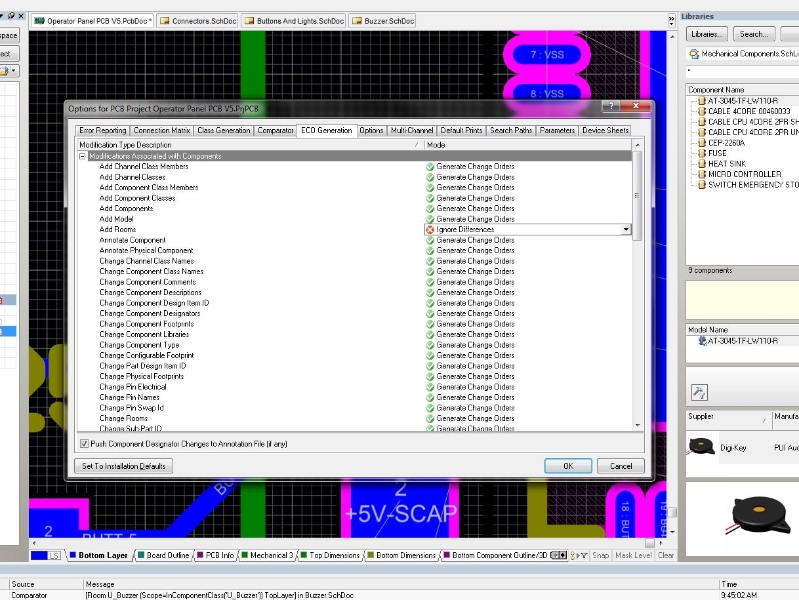Image resolution: width=799 pixels, height=600 pixels.
Task: Click the help question mark in dialog title bar
Action: pos(609,108)
